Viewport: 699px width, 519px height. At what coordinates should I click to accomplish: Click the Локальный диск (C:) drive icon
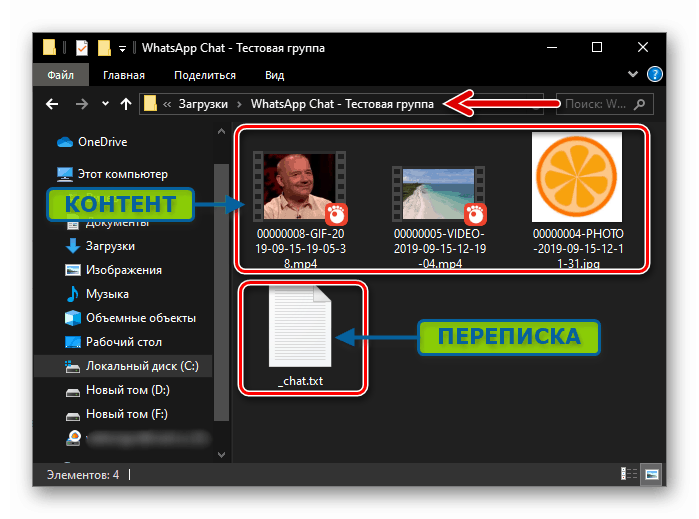(73, 367)
